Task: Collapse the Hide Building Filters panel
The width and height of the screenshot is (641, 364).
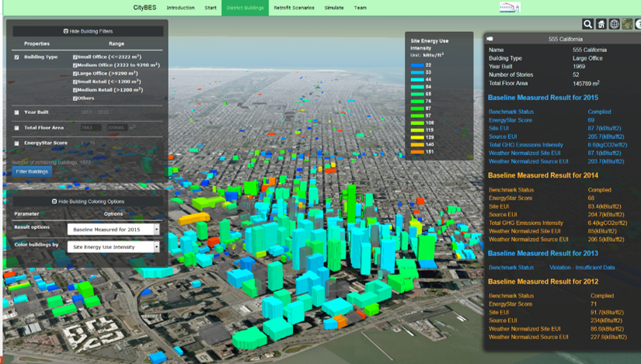Action: point(88,31)
